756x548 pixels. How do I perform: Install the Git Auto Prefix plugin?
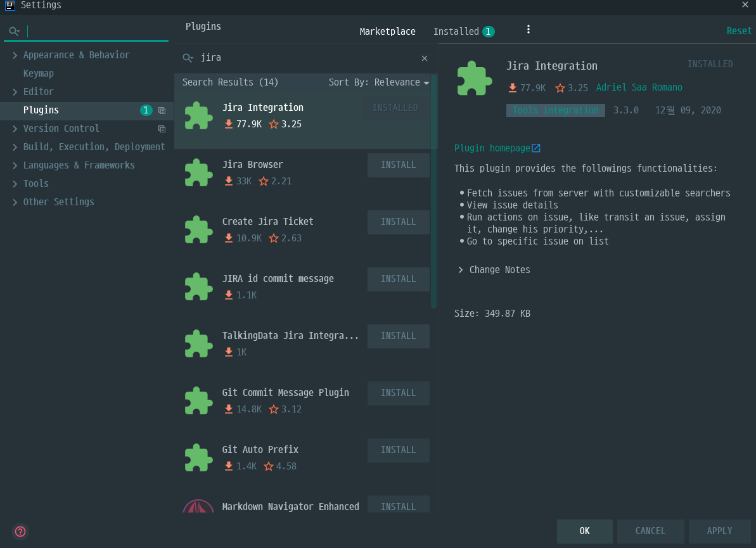click(398, 450)
